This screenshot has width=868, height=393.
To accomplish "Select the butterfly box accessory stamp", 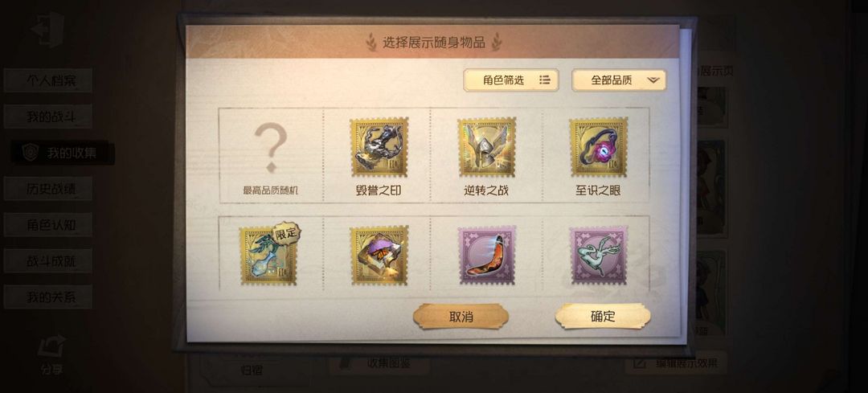I will pyautogui.click(x=379, y=256).
